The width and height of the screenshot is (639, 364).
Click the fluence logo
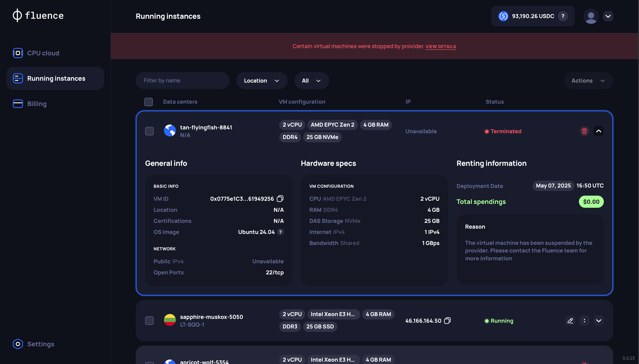38,16
